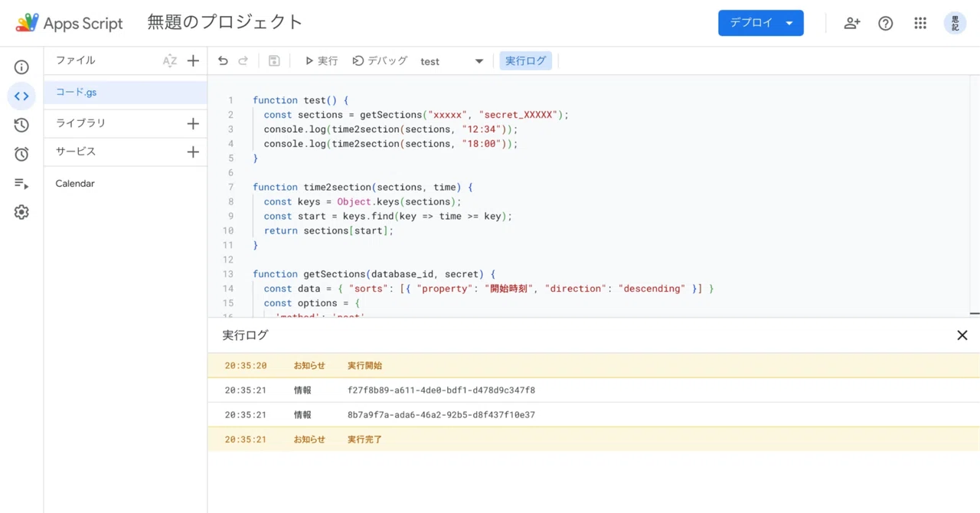The width and height of the screenshot is (980, 513).
Task: Click the "secret_XXXXX" string in code
Action: 520,115
